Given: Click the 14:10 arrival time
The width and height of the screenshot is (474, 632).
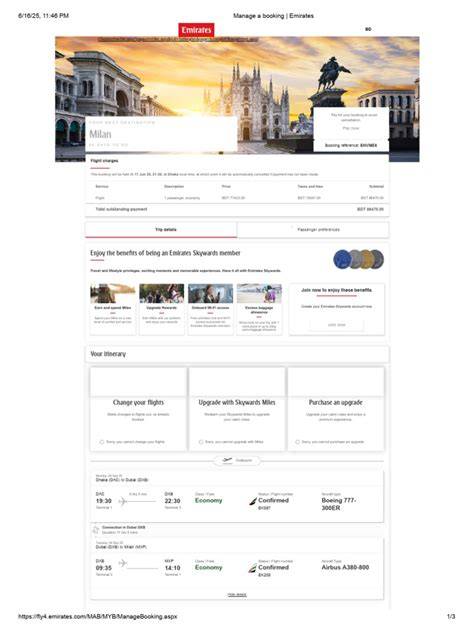Looking at the screenshot, I should tap(173, 568).
